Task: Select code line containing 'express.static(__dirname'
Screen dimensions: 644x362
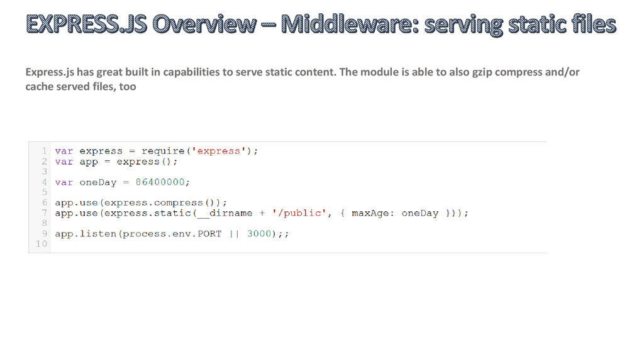Action: click(x=262, y=213)
